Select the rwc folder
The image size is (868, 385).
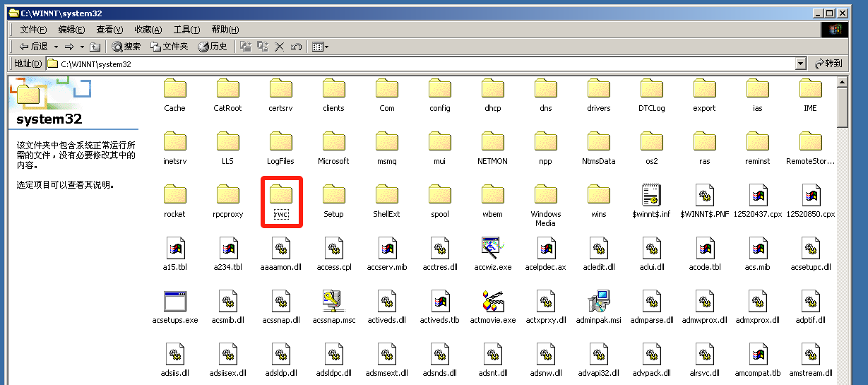point(282,201)
